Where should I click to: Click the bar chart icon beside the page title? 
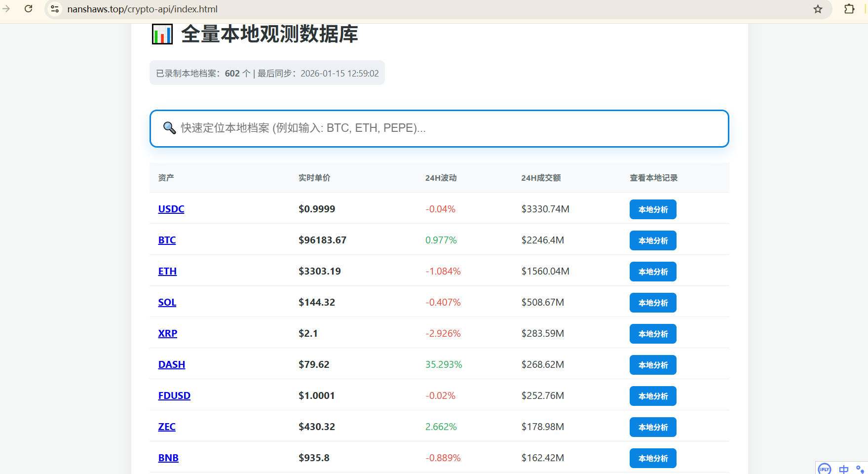coord(162,34)
